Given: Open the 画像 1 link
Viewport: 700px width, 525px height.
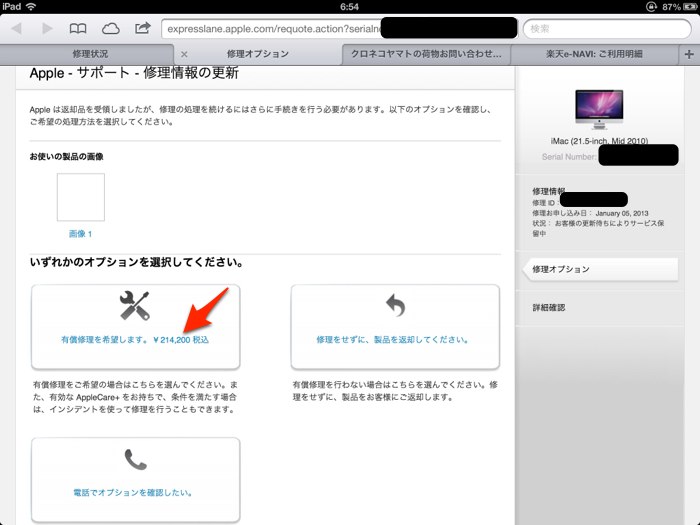Looking at the screenshot, I should pos(80,234).
